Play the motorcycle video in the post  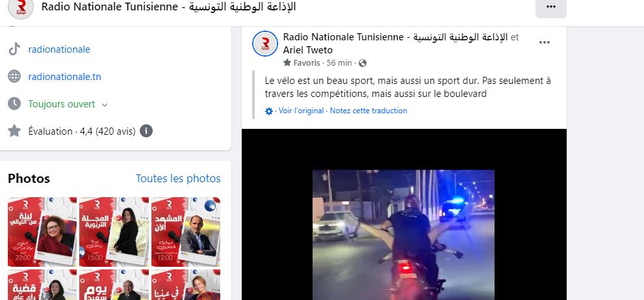coord(404,234)
